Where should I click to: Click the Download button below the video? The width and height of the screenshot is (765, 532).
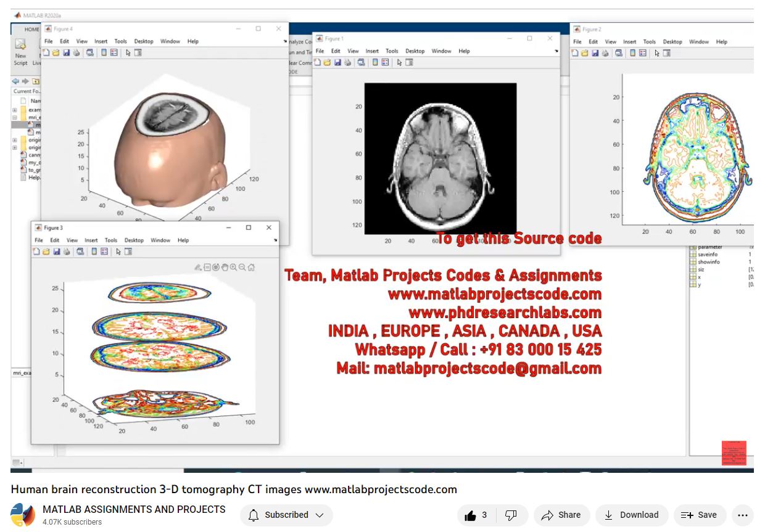pos(631,515)
